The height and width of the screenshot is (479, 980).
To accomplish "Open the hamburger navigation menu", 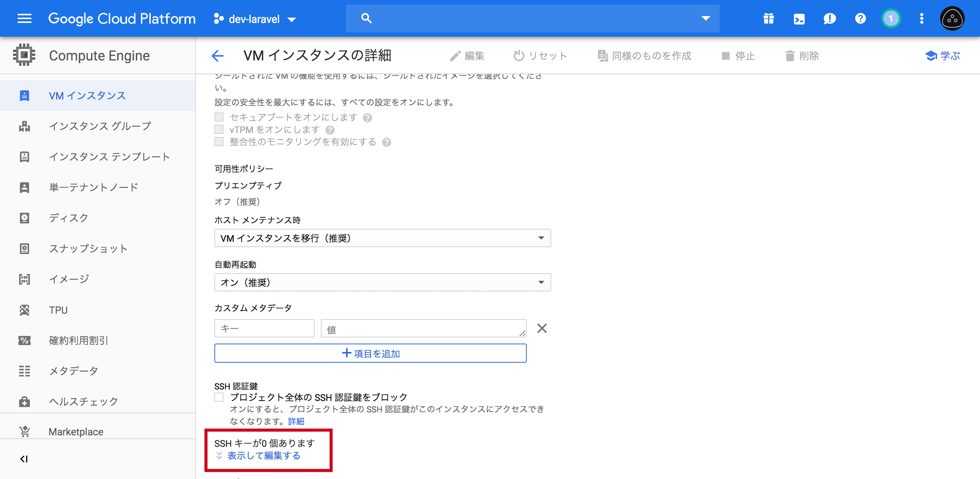I will coord(24,18).
